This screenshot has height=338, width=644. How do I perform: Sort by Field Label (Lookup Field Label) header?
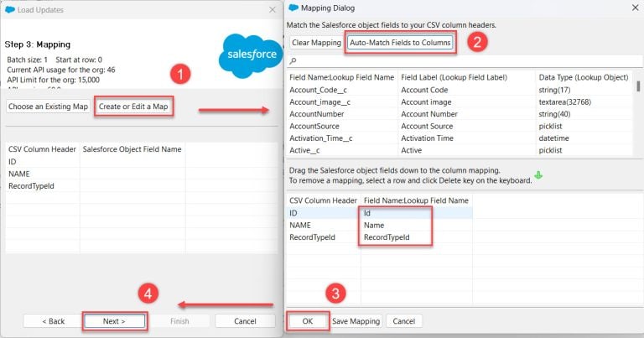(x=454, y=78)
